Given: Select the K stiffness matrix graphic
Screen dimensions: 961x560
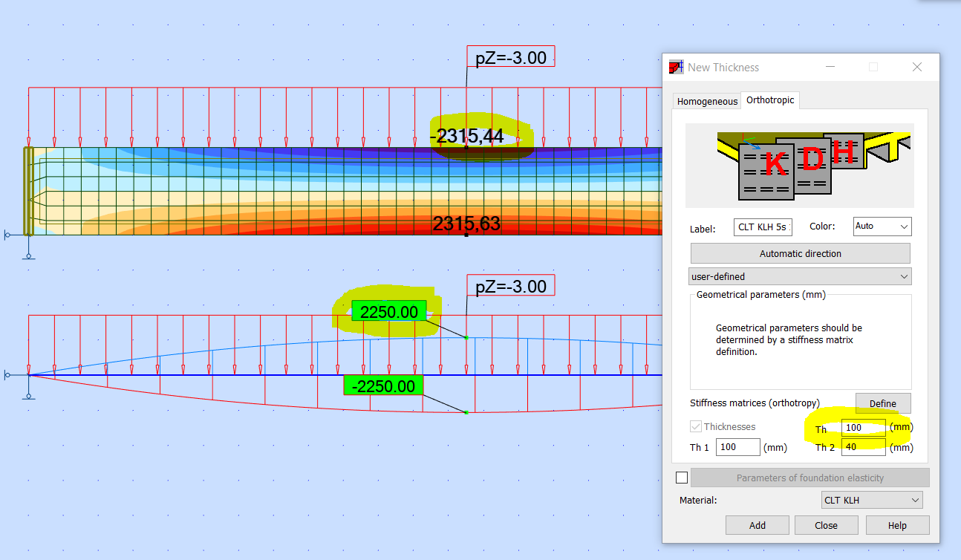Looking at the screenshot, I should [775, 165].
